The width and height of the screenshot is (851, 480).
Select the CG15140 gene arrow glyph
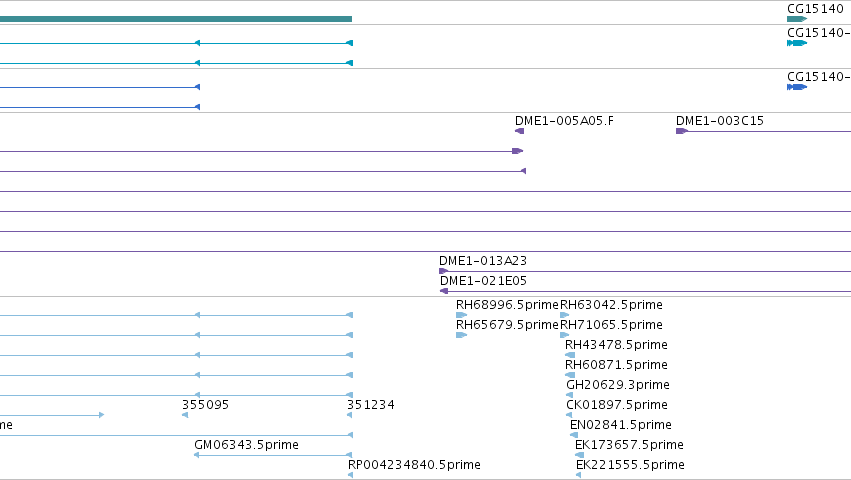797,19
